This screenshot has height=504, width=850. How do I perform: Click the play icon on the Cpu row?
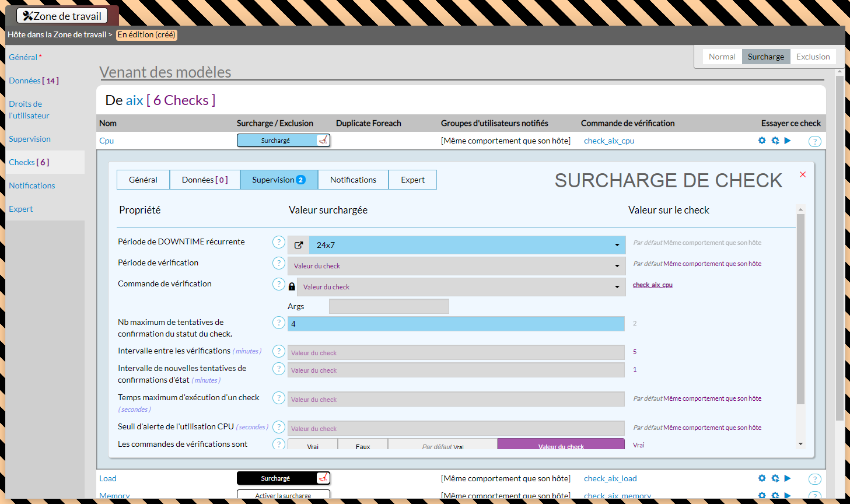coord(788,141)
